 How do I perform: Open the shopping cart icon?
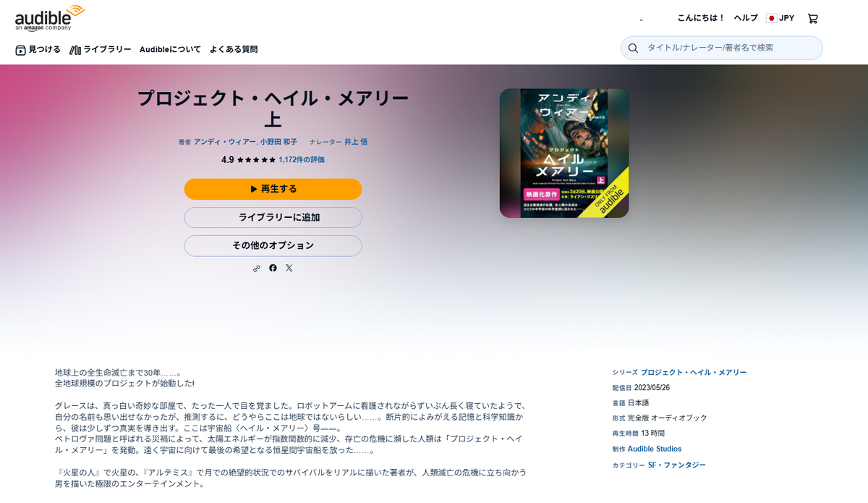(813, 18)
